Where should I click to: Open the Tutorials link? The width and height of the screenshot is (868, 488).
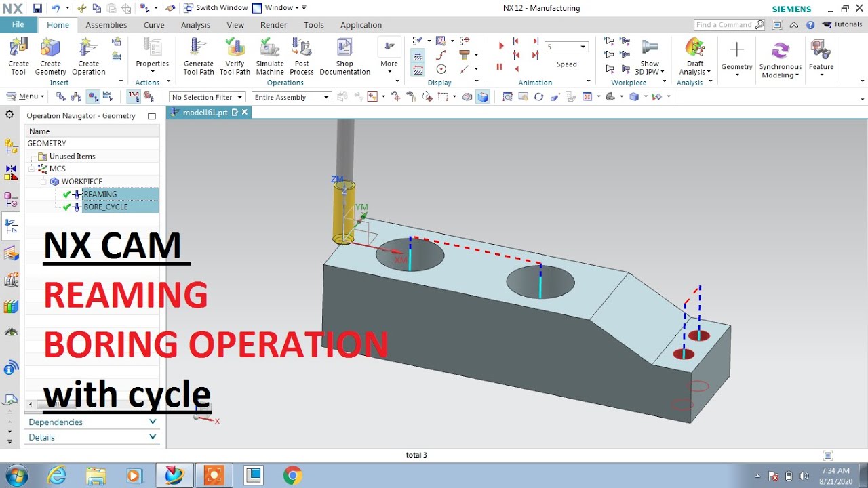842,24
